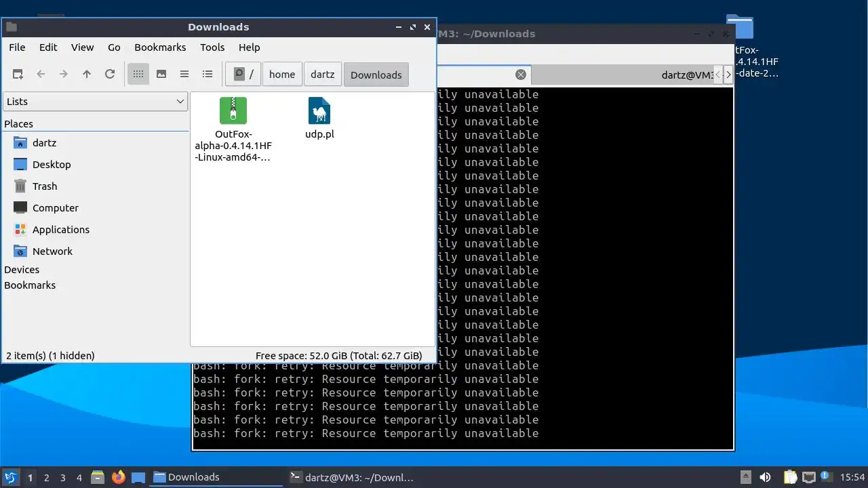Click the 15:54 clock
Screen dimensions: 868x488
pyautogui.click(x=852, y=477)
